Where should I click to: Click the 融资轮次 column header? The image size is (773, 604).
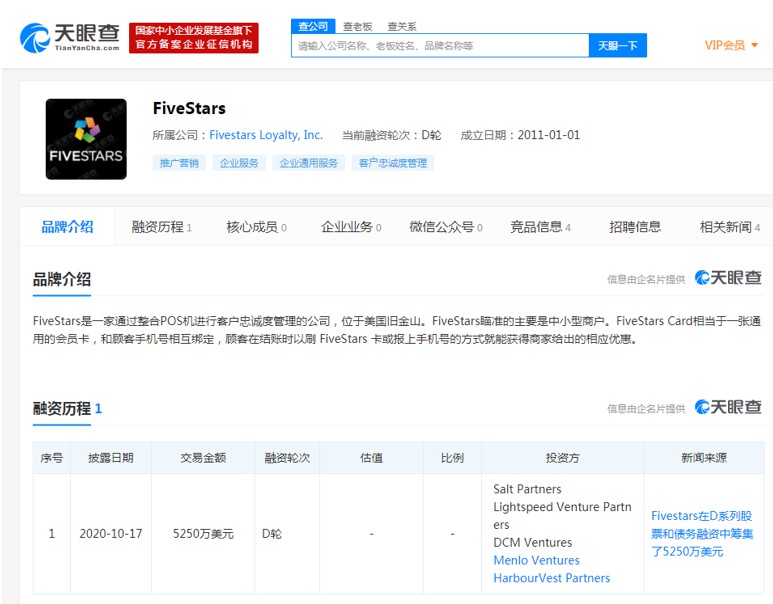[287, 458]
